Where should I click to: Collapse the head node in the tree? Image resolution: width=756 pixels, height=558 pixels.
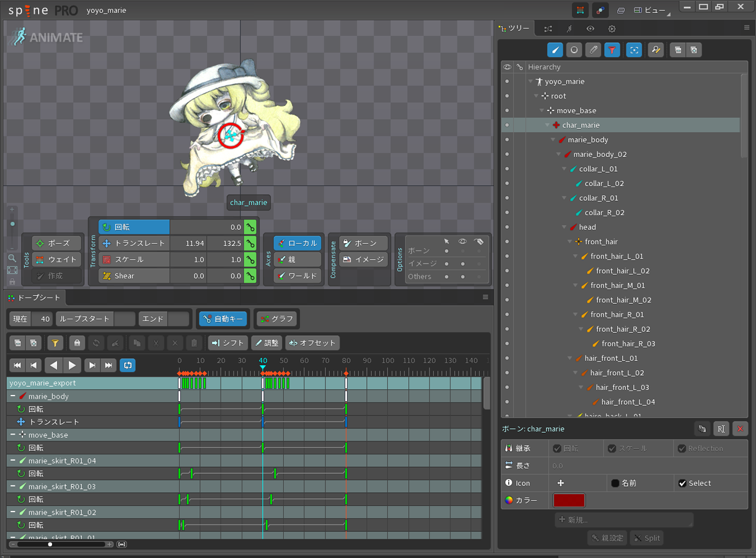[x=565, y=227]
